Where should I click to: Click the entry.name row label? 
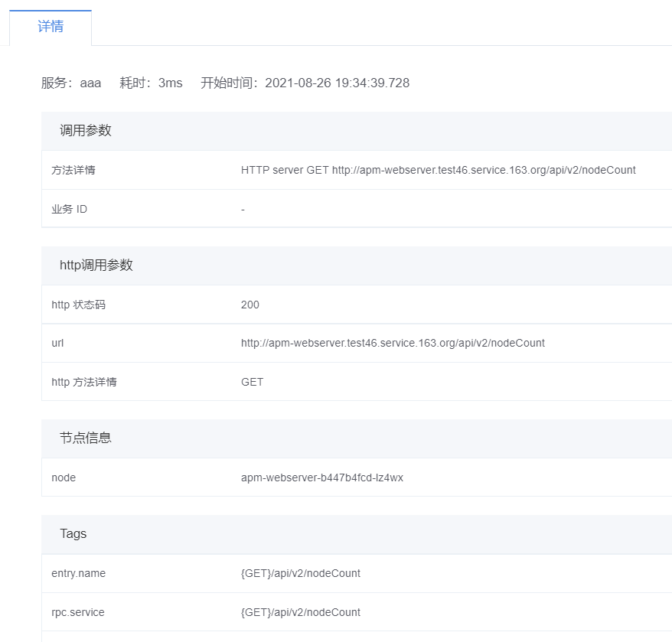click(x=79, y=574)
